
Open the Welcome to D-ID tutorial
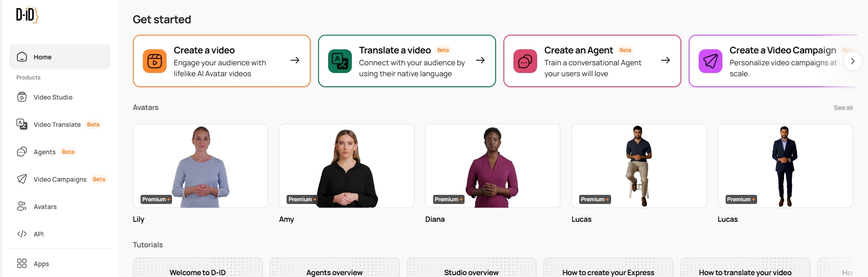pos(198,267)
